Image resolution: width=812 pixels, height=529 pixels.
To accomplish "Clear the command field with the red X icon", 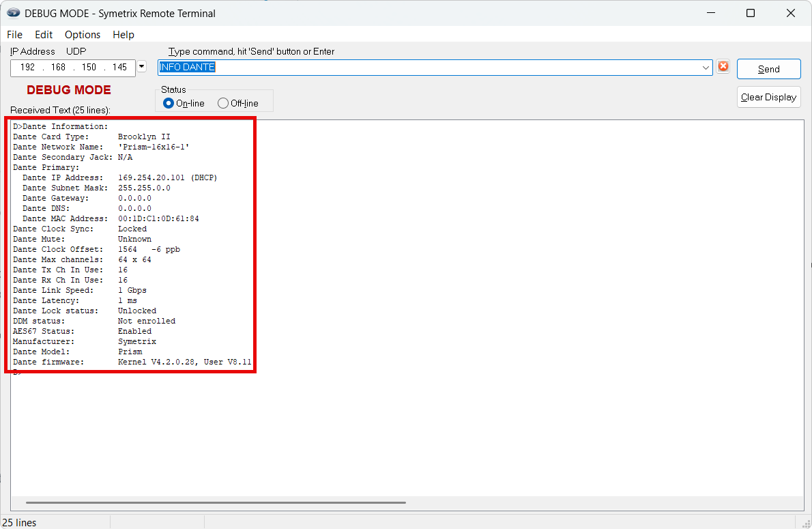I will [x=723, y=66].
